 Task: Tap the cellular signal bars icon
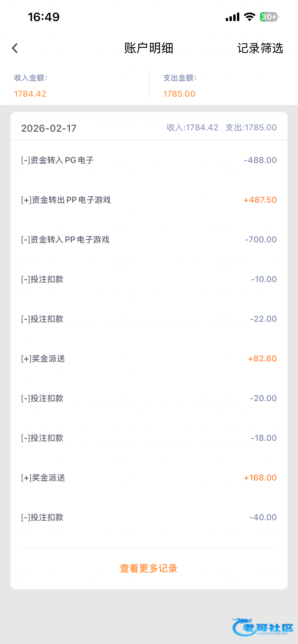(x=233, y=17)
